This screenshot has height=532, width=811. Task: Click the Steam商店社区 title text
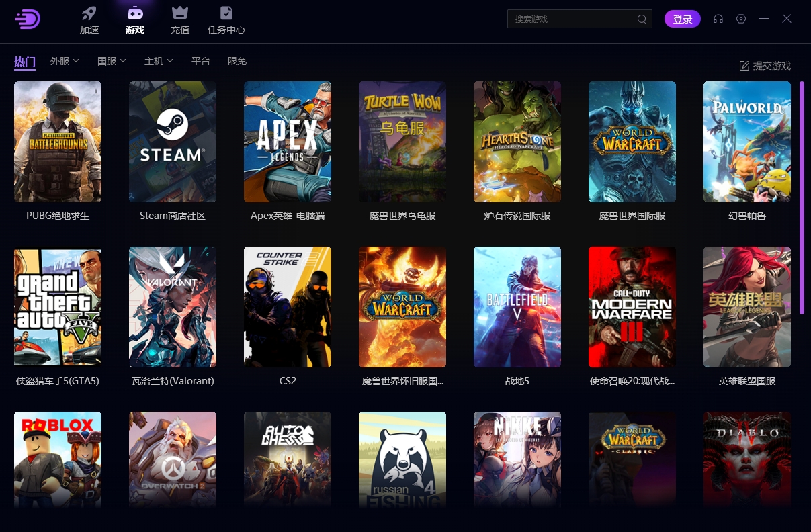click(x=173, y=216)
